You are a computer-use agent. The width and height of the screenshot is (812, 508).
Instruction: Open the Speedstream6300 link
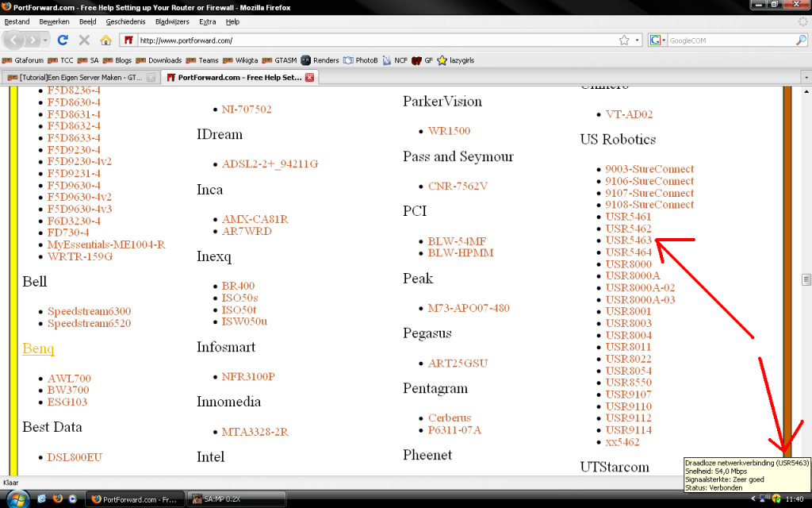89,311
